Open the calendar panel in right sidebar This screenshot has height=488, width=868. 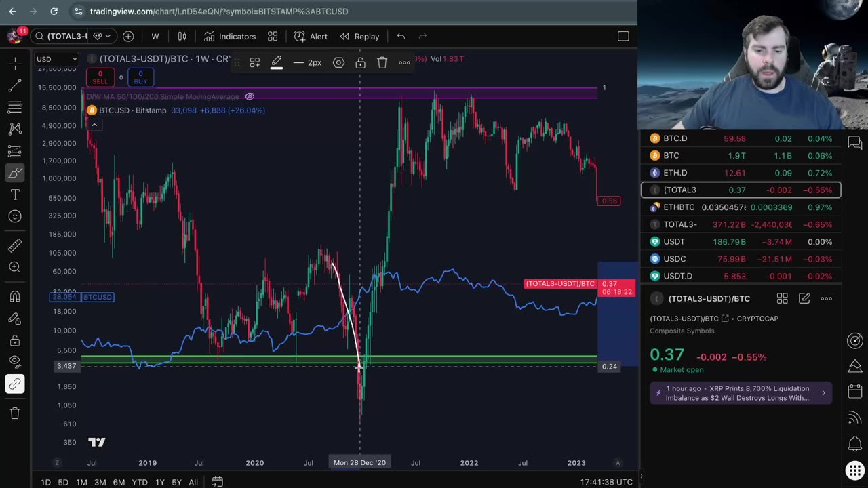(854, 392)
